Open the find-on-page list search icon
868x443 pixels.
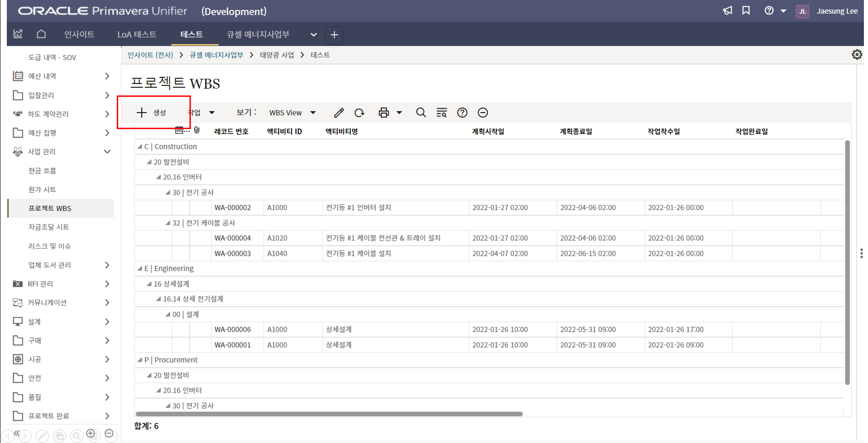point(441,113)
